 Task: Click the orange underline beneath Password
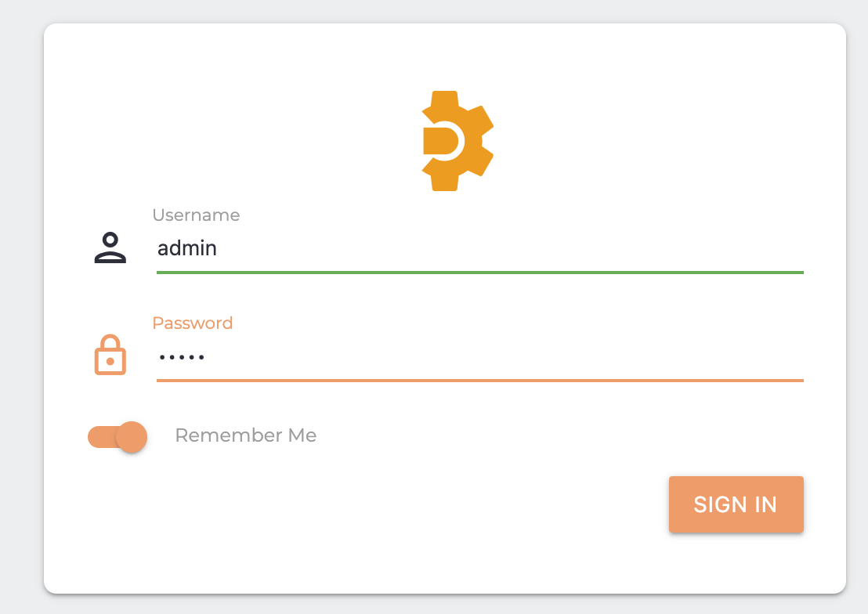coord(479,380)
